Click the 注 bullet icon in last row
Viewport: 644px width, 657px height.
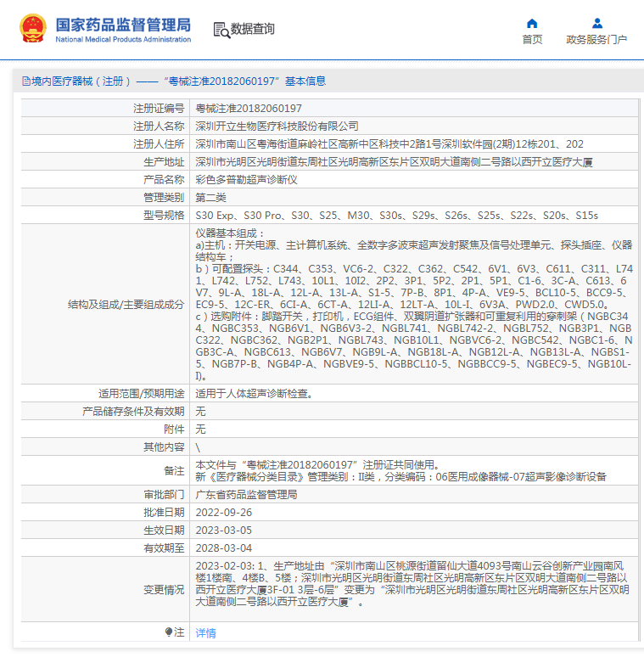[x=168, y=632]
